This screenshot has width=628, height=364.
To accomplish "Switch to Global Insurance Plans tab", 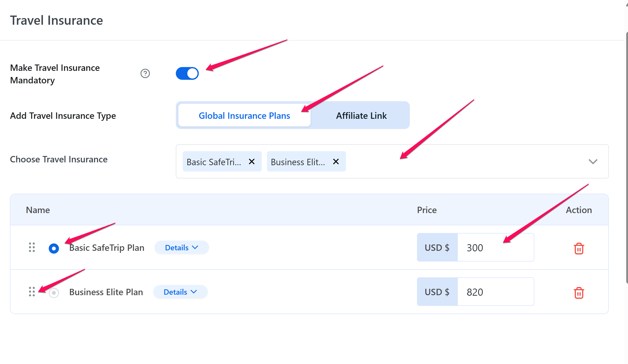I will tap(244, 116).
